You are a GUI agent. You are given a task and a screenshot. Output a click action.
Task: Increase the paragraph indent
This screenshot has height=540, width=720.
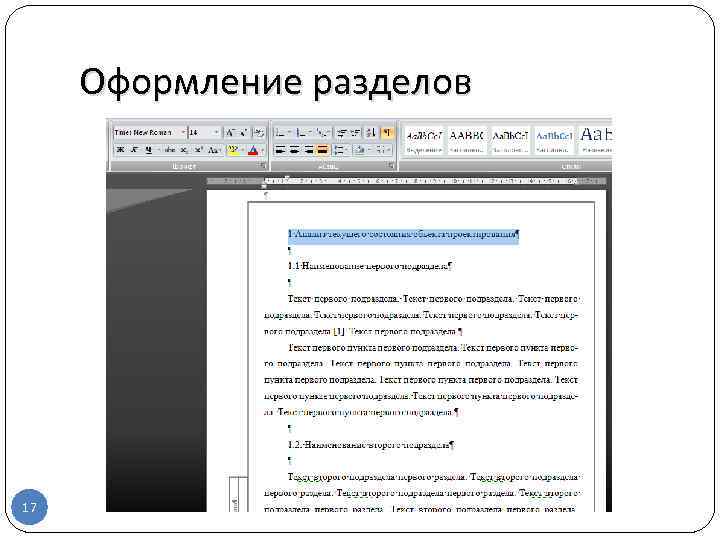click(355, 132)
